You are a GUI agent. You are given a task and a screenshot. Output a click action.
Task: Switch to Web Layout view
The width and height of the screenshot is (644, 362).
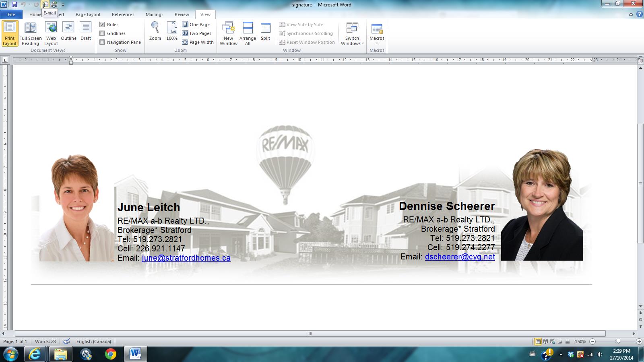pos(51,34)
